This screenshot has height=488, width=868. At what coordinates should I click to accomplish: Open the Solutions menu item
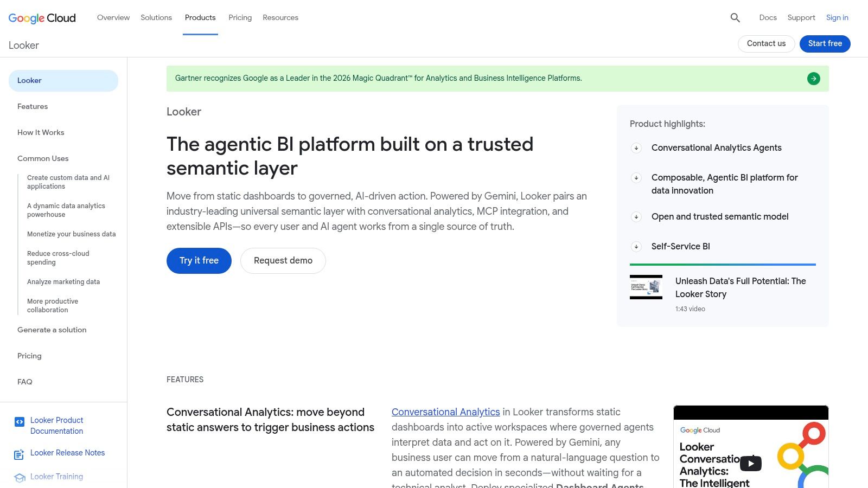pos(156,17)
